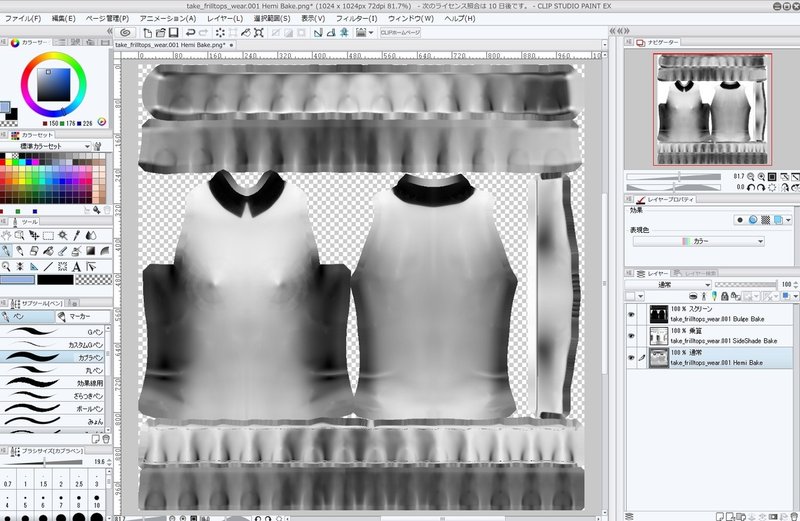Select the Ruler triangle tool

[x=34, y=266]
